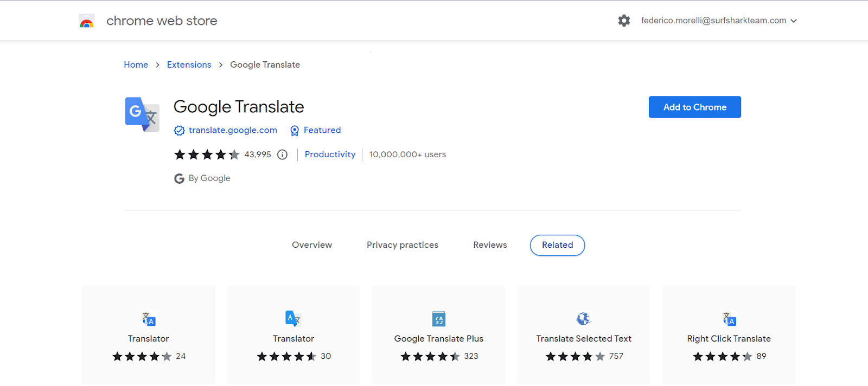Viewport: 868px width, 386px height.
Task: Click the 89 rating count
Action: pyautogui.click(x=762, y=356)
